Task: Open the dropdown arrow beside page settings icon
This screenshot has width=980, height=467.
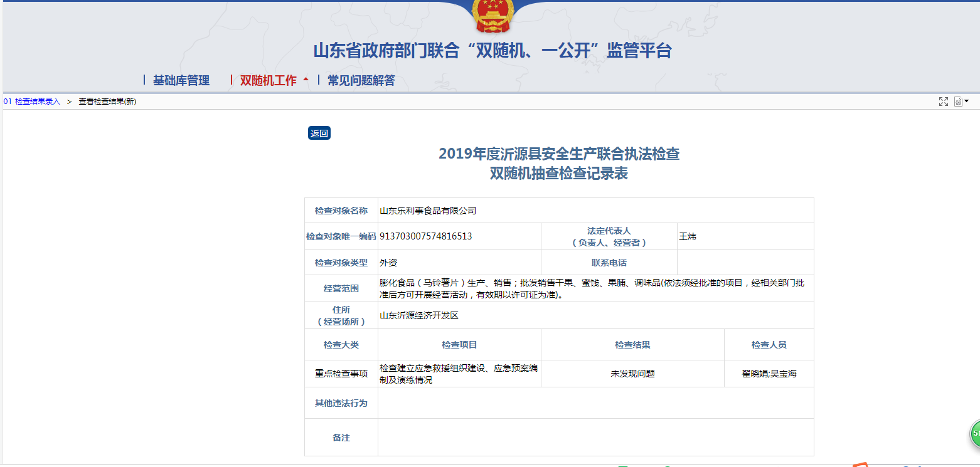Action: 967,101
